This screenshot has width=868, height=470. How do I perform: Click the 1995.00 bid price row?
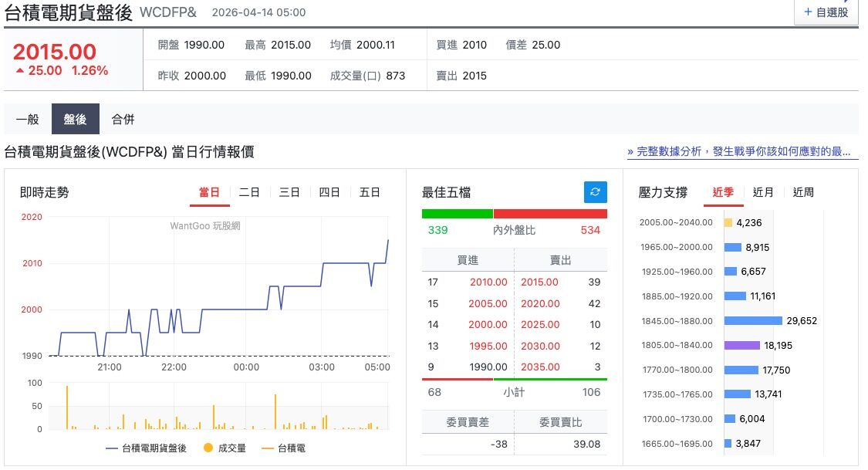488,347
